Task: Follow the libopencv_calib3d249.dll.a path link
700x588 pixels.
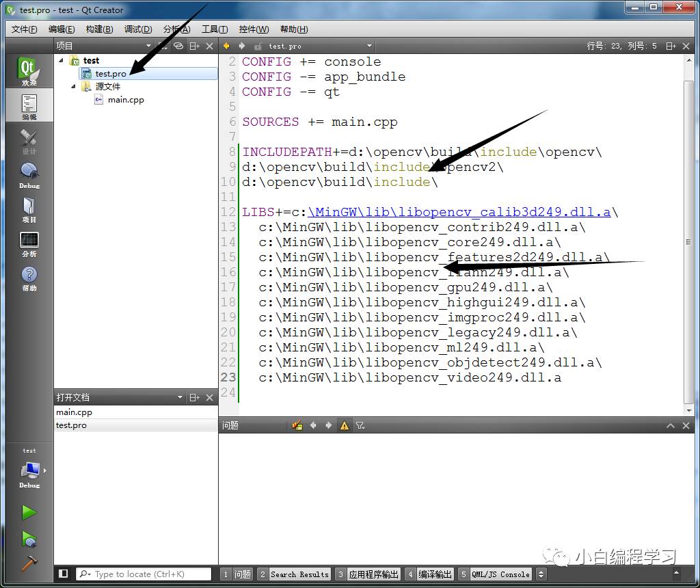Action: [x=459, y=212]
